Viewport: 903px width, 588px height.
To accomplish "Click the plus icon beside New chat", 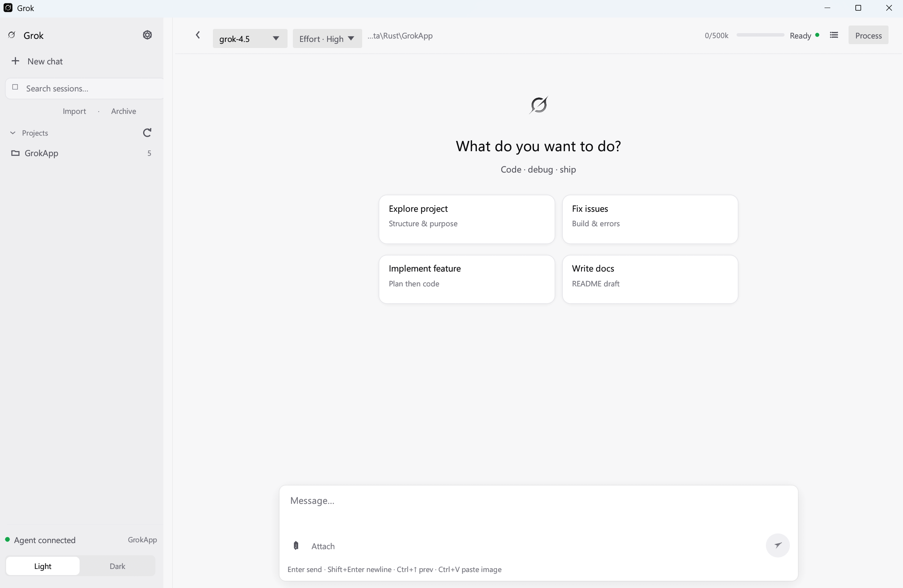I will pos(15,61).
